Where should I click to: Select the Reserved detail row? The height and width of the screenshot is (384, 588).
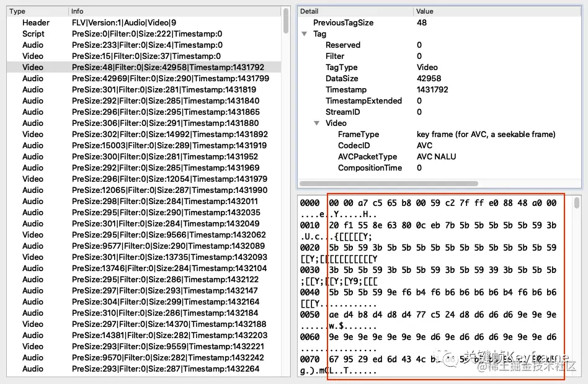440,45
